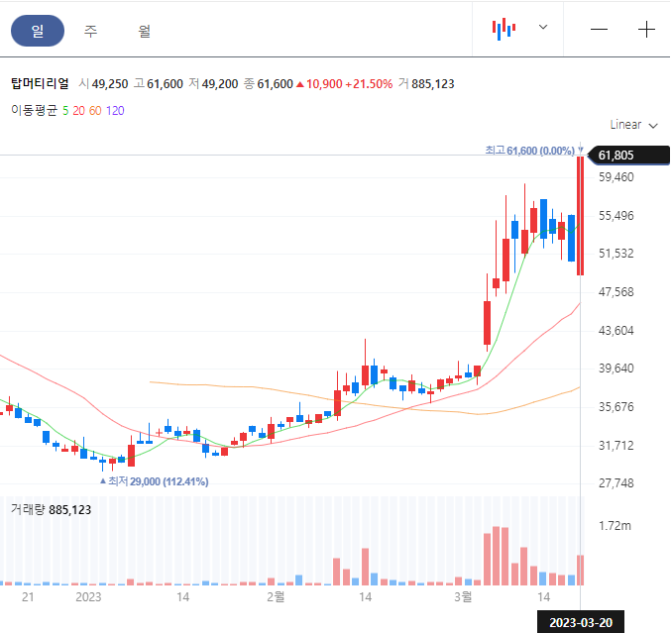Toggle the 5-day moving average line
The image size is (672, 633).
pos(65,111)
